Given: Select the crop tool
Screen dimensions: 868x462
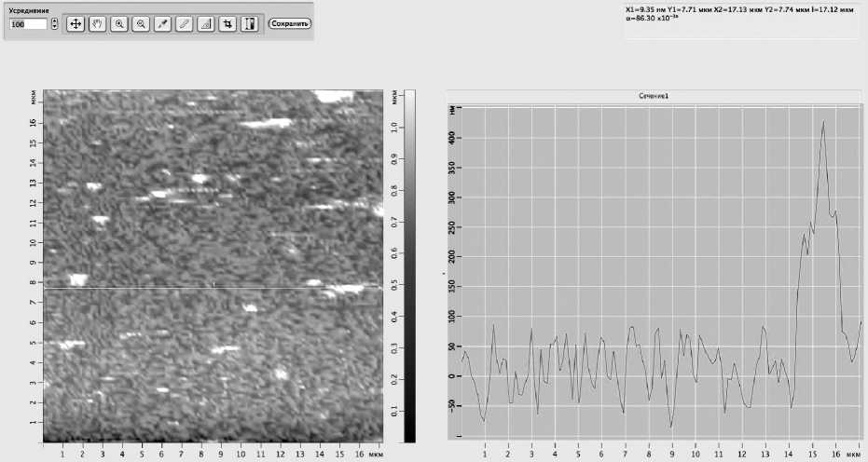Looking at the screenshot, I should coord(227,23).
